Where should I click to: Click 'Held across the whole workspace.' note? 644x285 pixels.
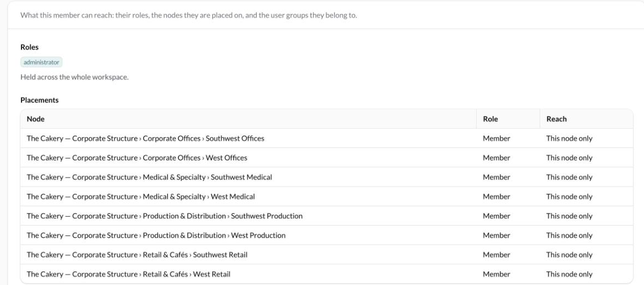[74, 77]
